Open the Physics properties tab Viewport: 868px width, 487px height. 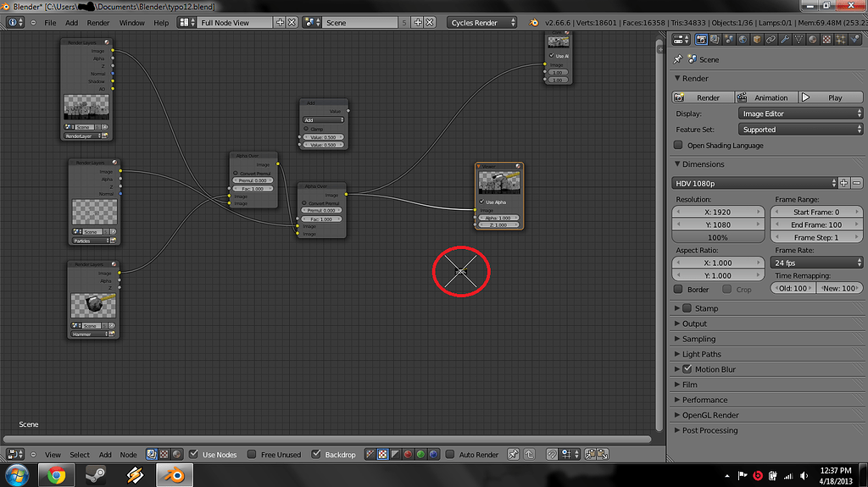tap(854, 39)
